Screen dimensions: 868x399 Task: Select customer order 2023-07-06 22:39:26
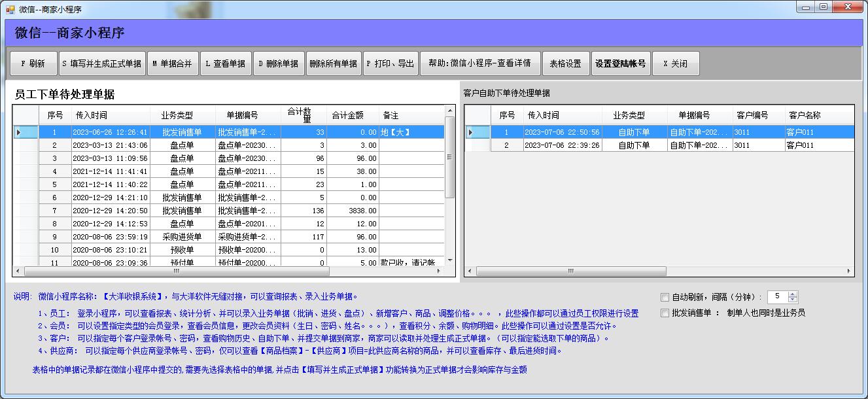pyautogui.click(x=659, y=145)
